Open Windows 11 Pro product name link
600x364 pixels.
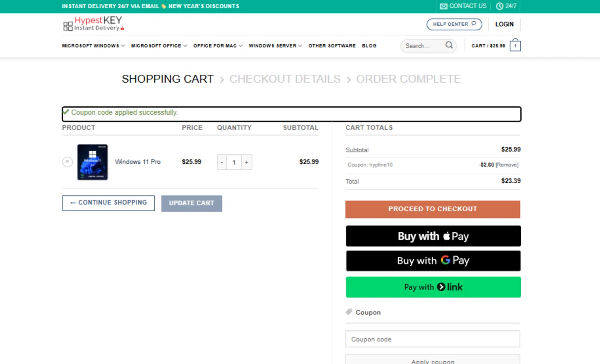[138, 162]
